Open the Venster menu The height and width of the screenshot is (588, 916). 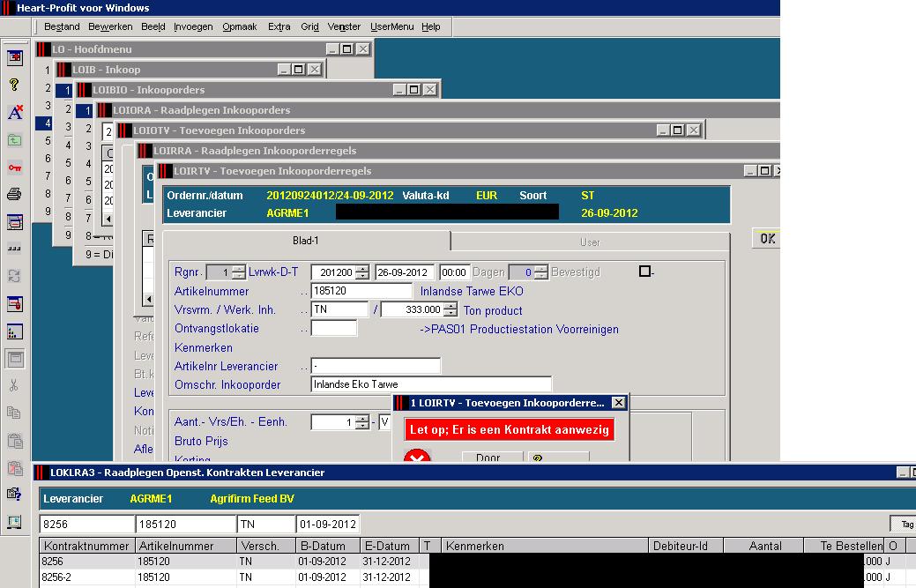tap(344, 26)
